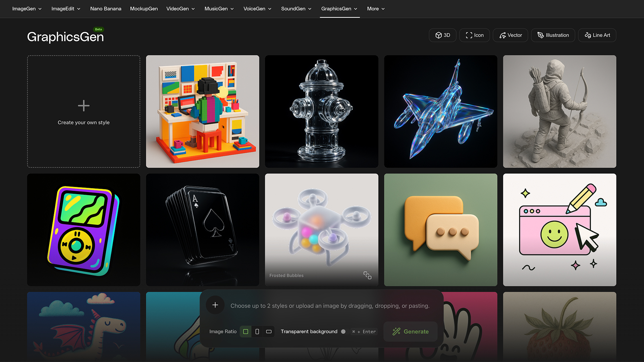This screenshot has height=362, width=644.
Task: Click the 3D cube filter icon
Action: (x=438, y=35)
